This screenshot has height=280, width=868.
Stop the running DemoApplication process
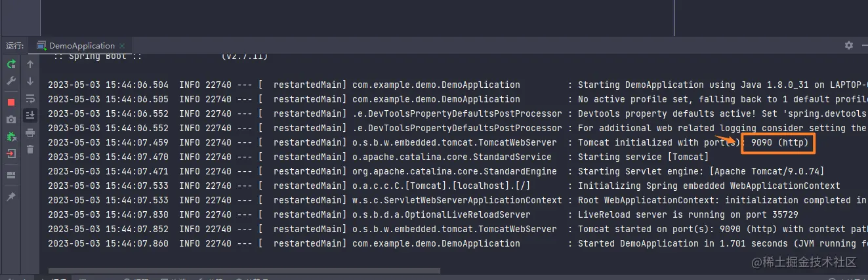pyautogui.click(x=11, y=102)
